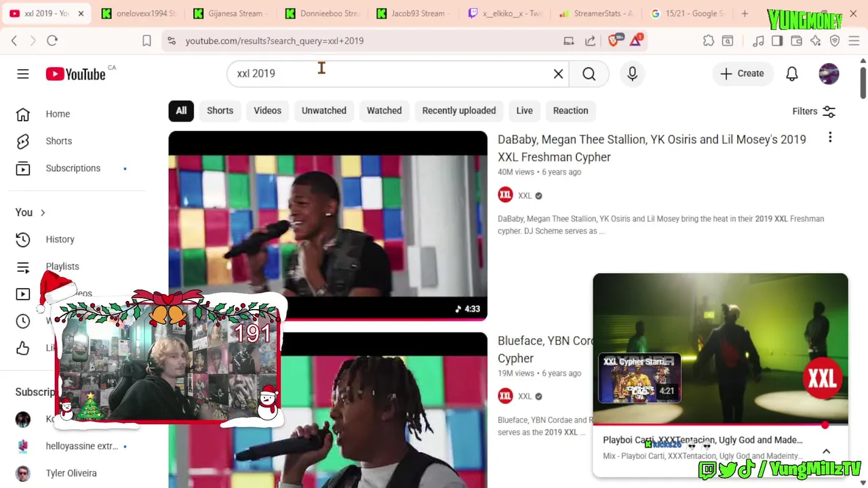Viewport: 868px width, 488px height.
Task: Play the DaBaby cypher video thumbnail
Action: click(328, 225)
